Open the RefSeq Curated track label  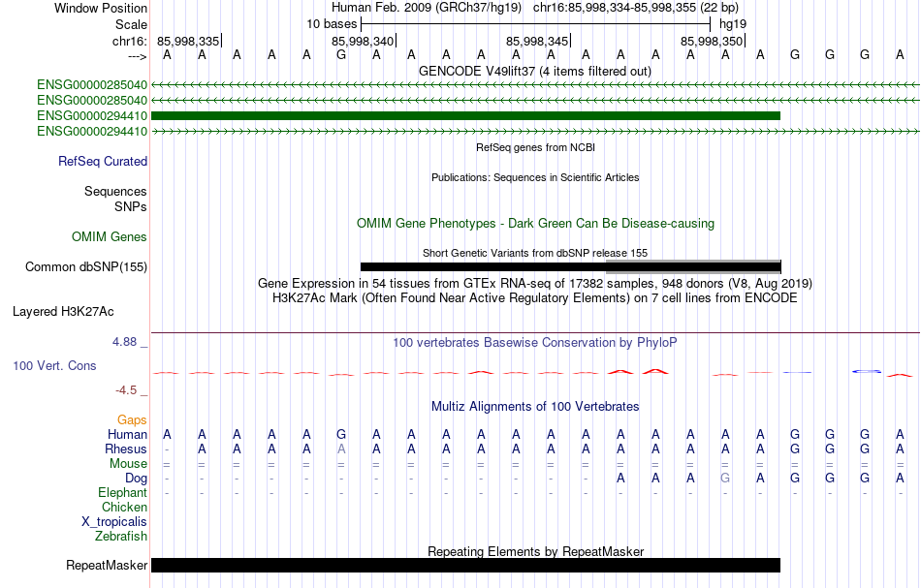[103, 162]
